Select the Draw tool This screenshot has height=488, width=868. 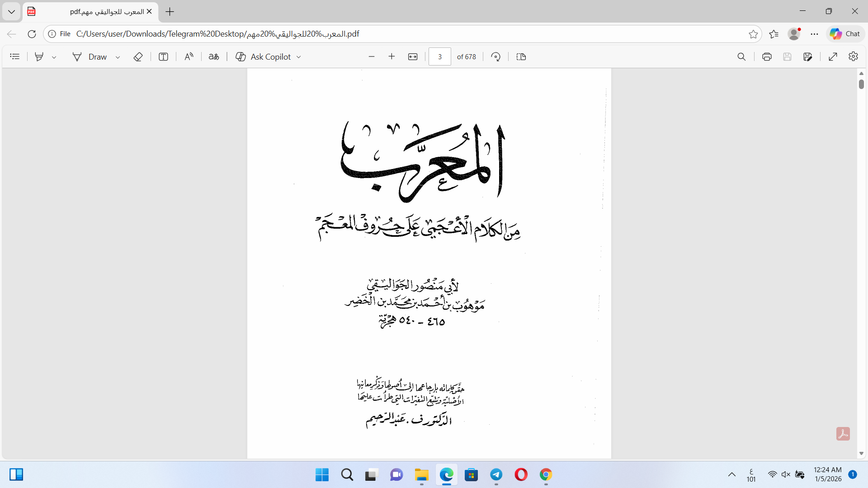(90, 56)
